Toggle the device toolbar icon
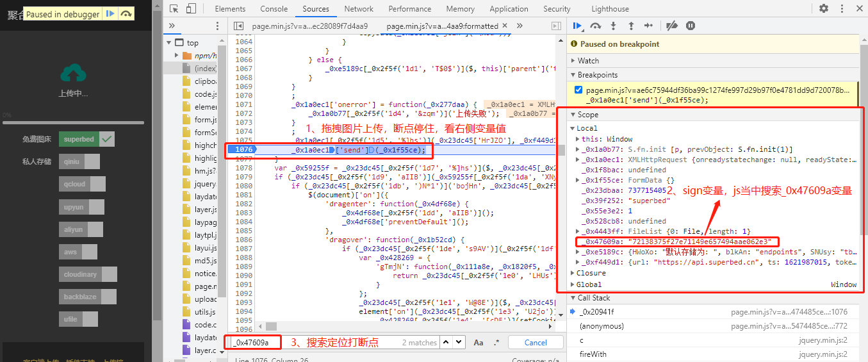868x362 pixels. (x=191, y=8)
